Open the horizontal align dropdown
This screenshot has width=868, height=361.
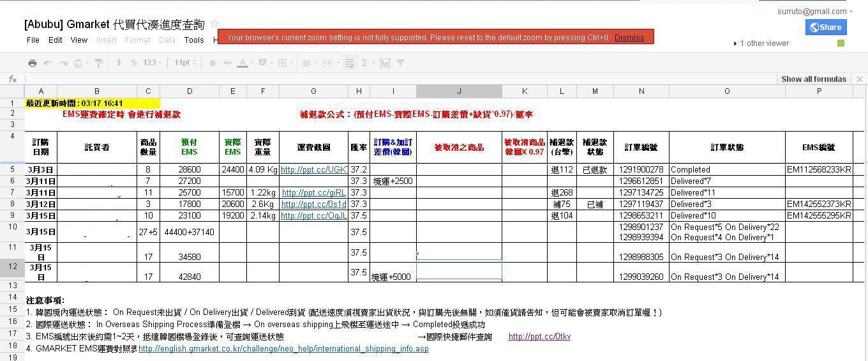309,63
